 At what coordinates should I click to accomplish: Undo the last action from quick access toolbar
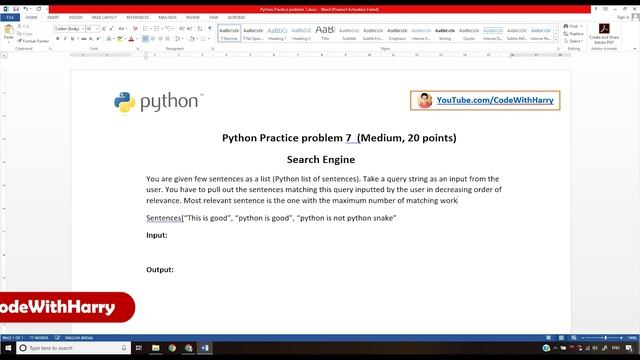point(25,9)
